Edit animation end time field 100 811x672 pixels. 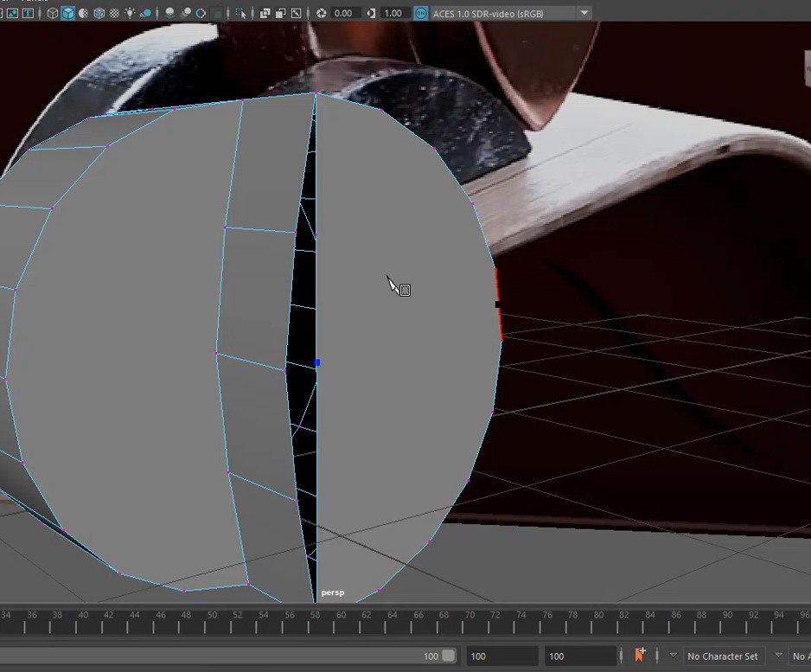pyautogui.click(x=580, y=656)
